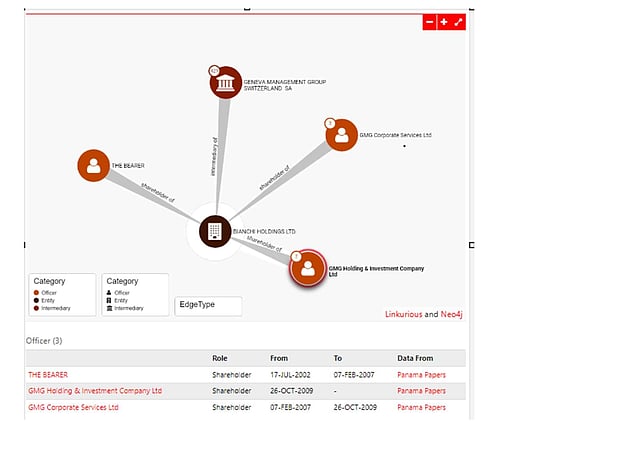640x460 pixels.
Task: Click the To column header
Action: pyautogui.click(x=338, y=358)
